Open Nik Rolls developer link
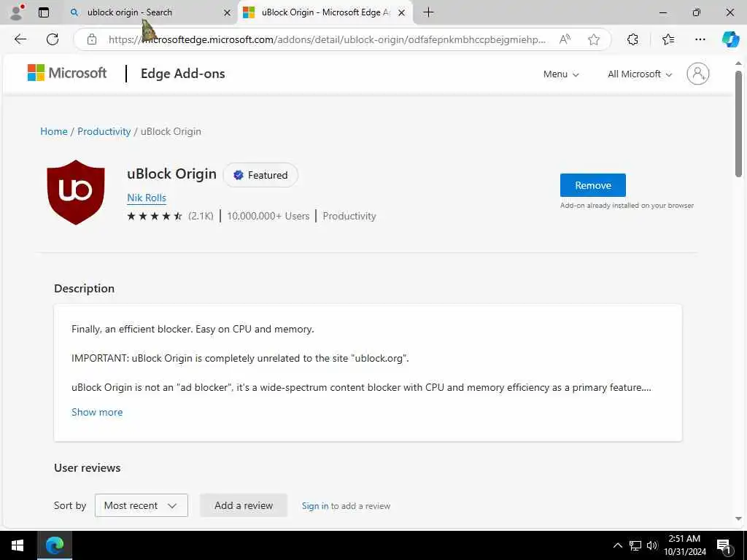This screenshot has width=747, height=560. pos(147,198)
